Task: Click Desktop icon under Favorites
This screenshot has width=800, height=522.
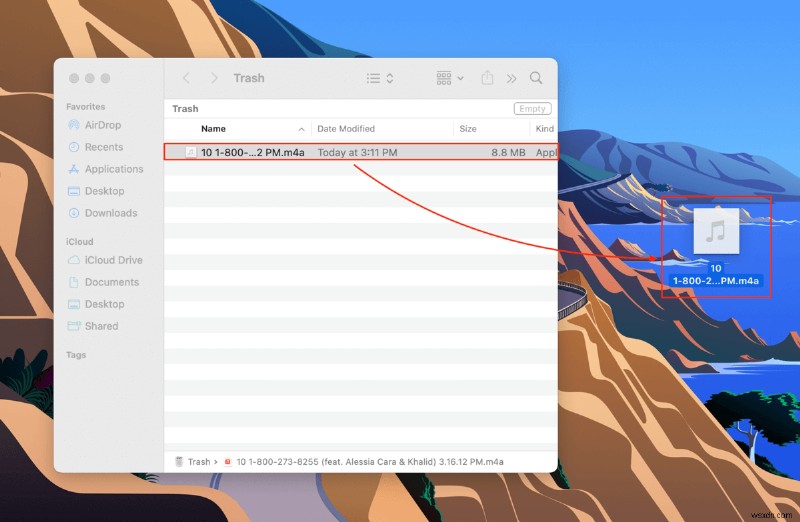Action: click(x=74, y=191)
